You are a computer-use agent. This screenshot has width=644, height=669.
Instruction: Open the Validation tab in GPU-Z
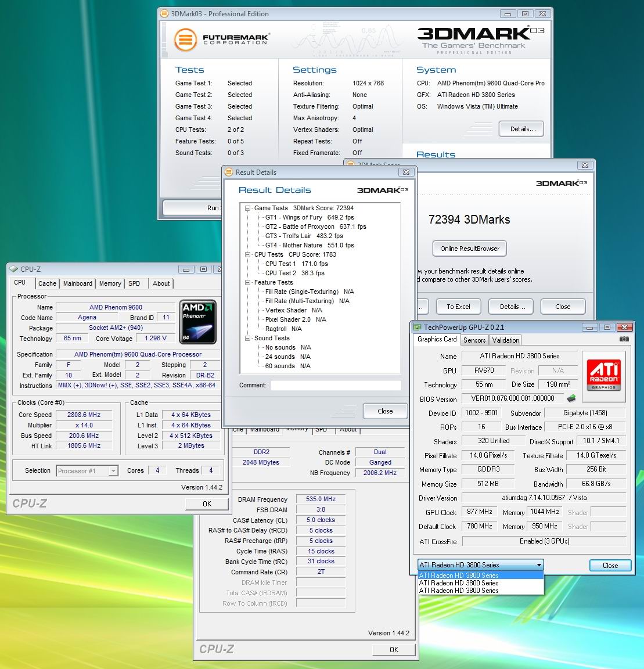click(x=506, y=340)
